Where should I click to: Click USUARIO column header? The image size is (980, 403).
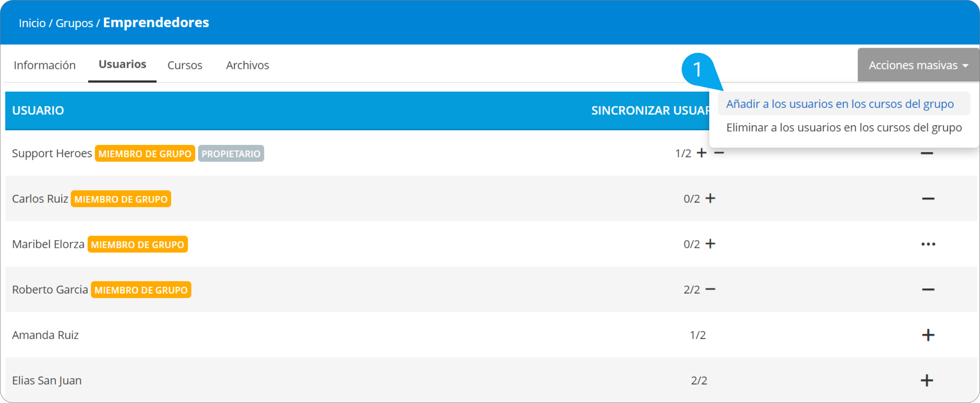point(38,110)
